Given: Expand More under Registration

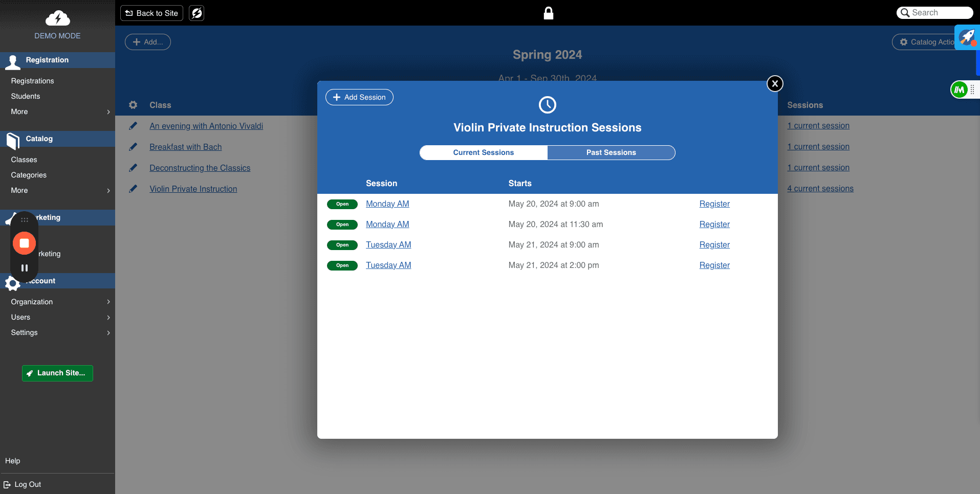Looking at the screenshot, I should click(x=57, y=111).
